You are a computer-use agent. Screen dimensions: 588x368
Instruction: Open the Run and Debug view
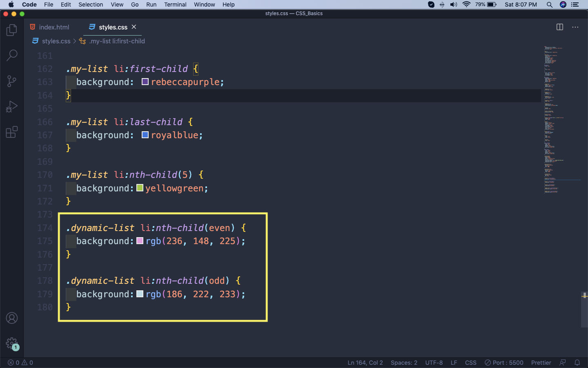click(x=12, y=107)
